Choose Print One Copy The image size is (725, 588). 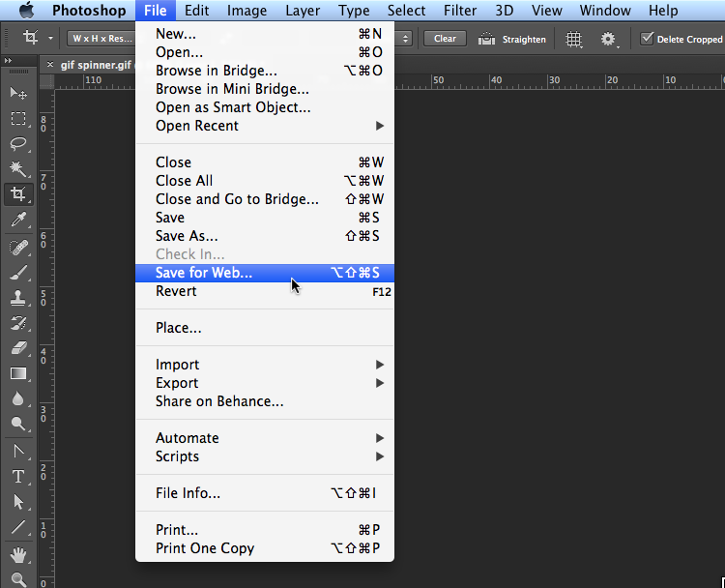[x=265, y=548]
